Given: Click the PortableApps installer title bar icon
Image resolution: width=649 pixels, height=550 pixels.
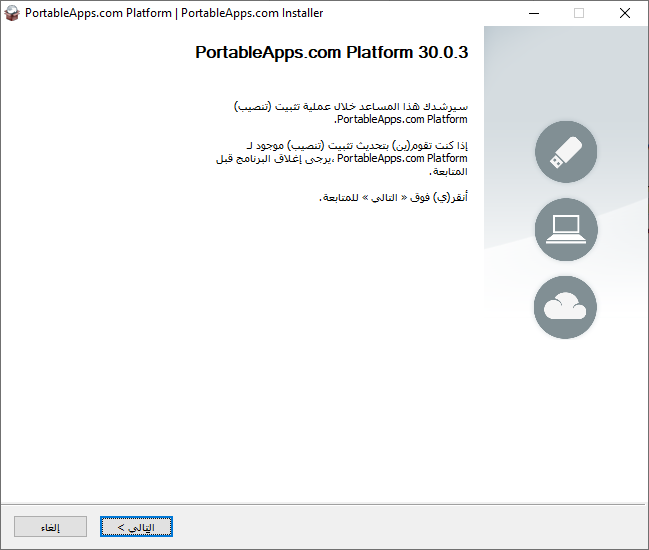Looking at the screenshot, I should point(12,13).
